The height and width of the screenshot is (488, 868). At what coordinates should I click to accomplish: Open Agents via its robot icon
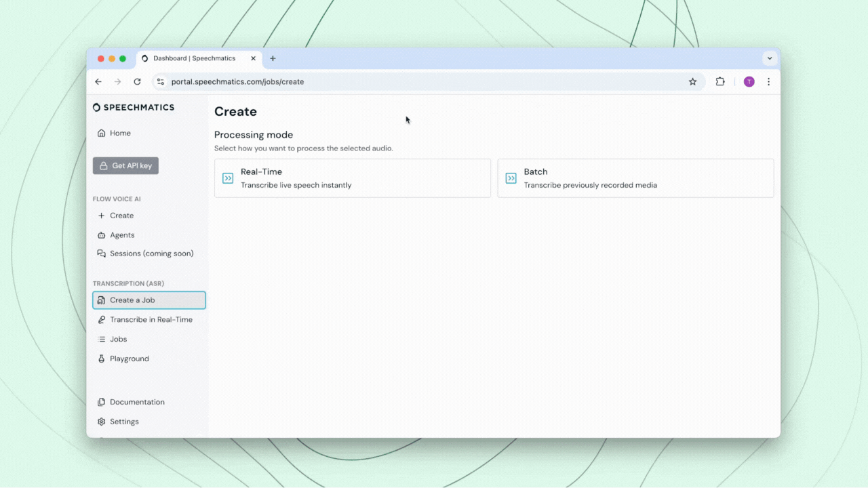[102, 235]
